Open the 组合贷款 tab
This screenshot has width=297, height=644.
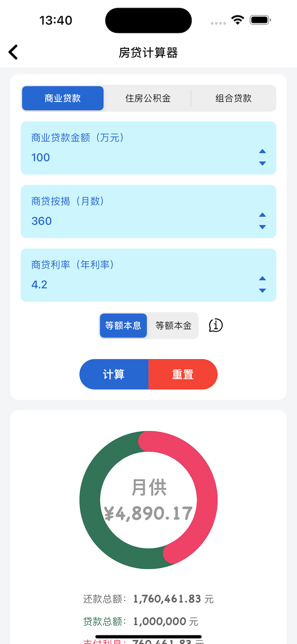point(234,98)
